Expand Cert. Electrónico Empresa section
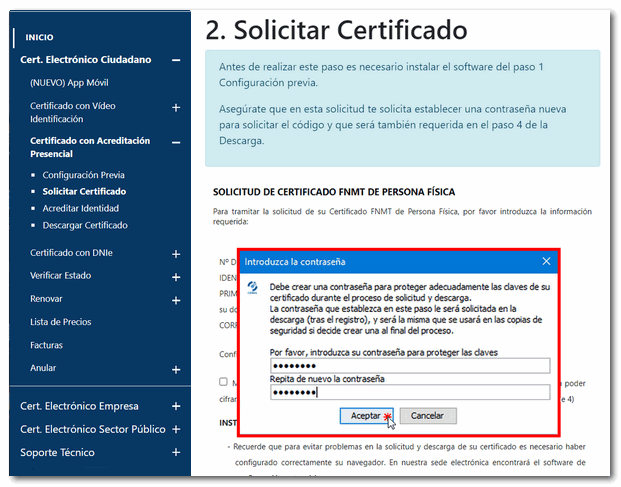 click(x=176, y=407)
